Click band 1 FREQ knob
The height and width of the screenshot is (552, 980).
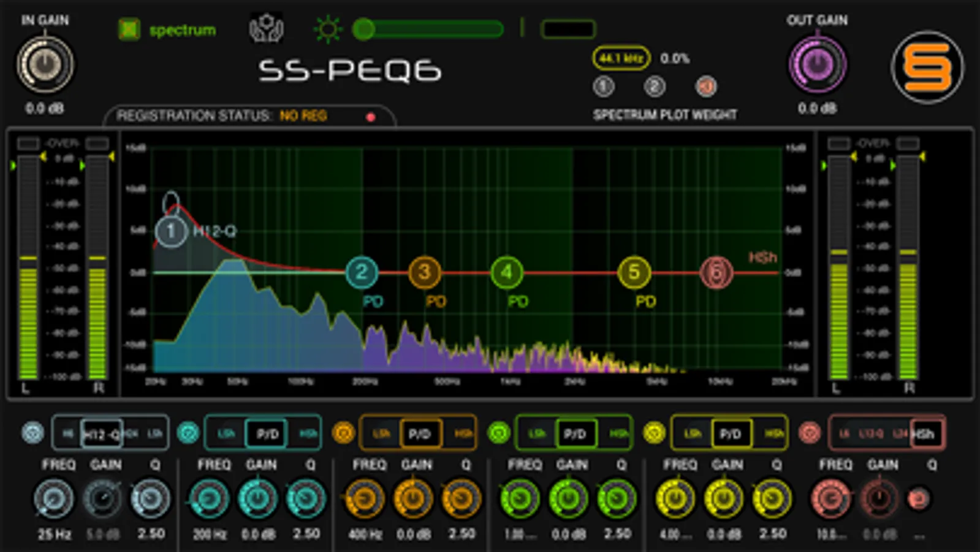[x=53, y=499]
